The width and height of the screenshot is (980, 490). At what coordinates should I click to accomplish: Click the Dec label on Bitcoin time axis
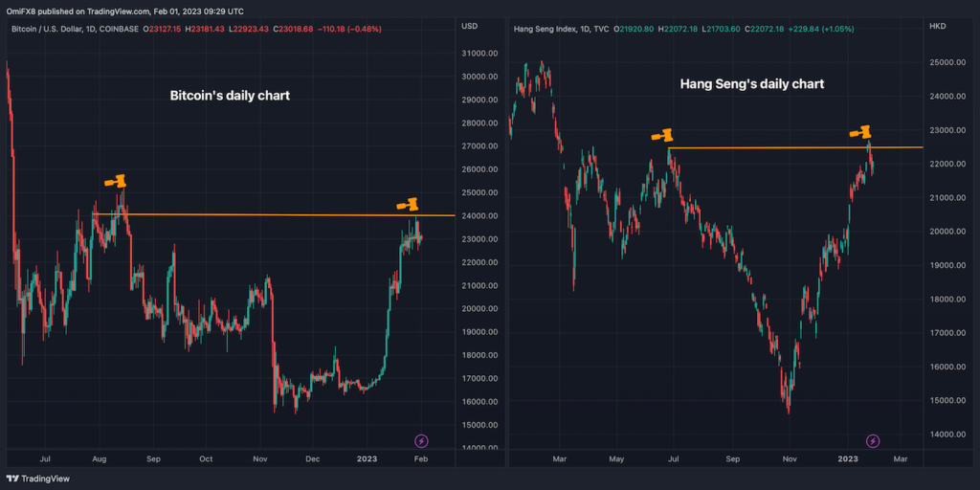coord(313,459)
